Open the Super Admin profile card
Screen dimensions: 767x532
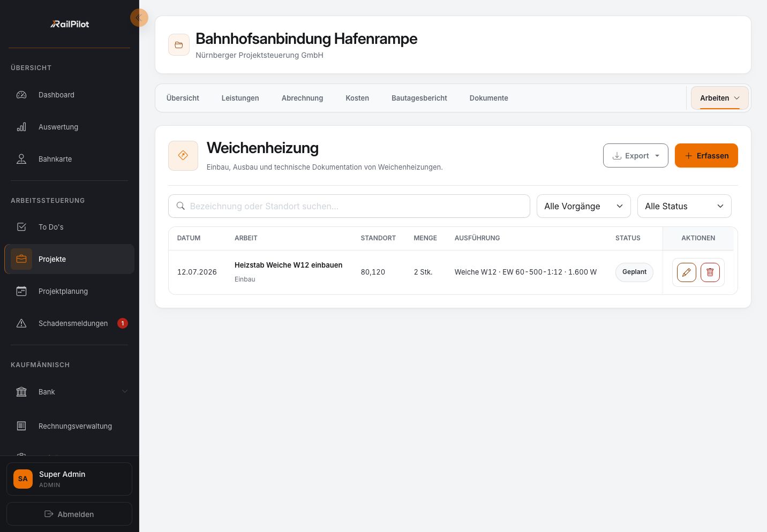pyautogui.click(x=69, y=479)
